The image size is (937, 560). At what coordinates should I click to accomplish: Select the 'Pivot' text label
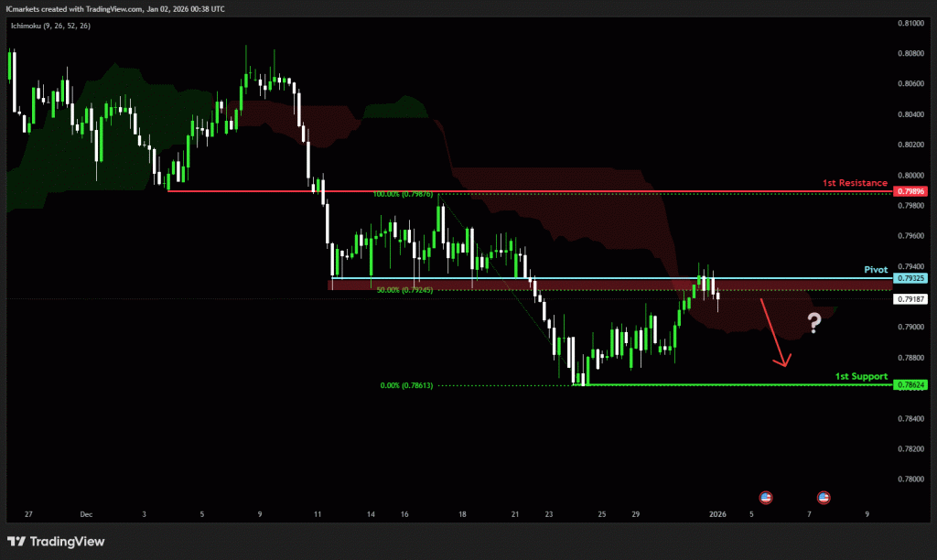[876, 271]
